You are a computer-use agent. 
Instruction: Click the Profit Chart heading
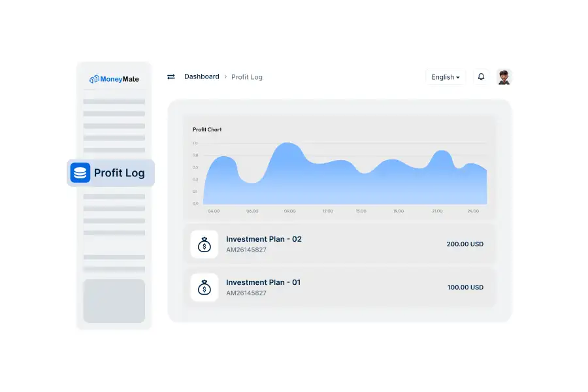tap(207, 129)
